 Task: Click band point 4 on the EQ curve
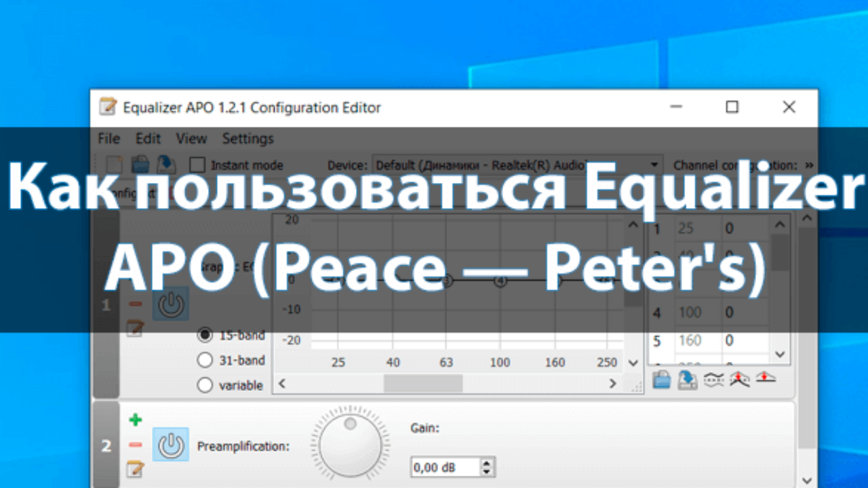point(500,281)
